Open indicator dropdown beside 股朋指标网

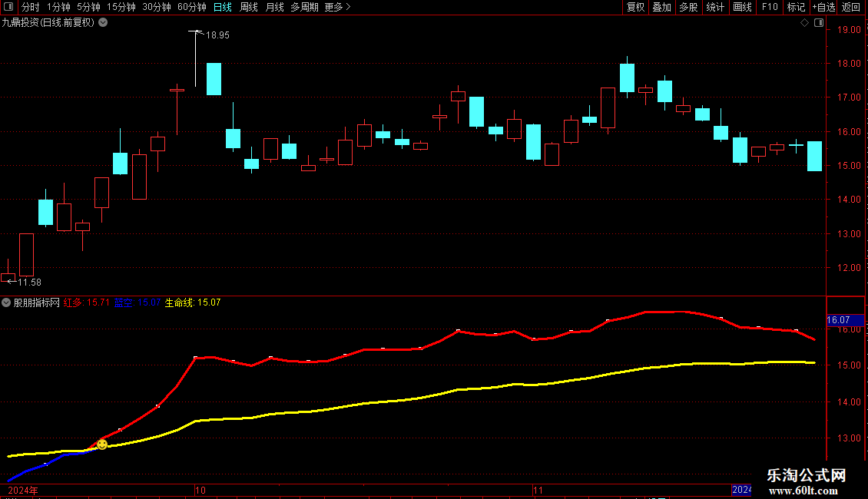[x=6, y=302]
